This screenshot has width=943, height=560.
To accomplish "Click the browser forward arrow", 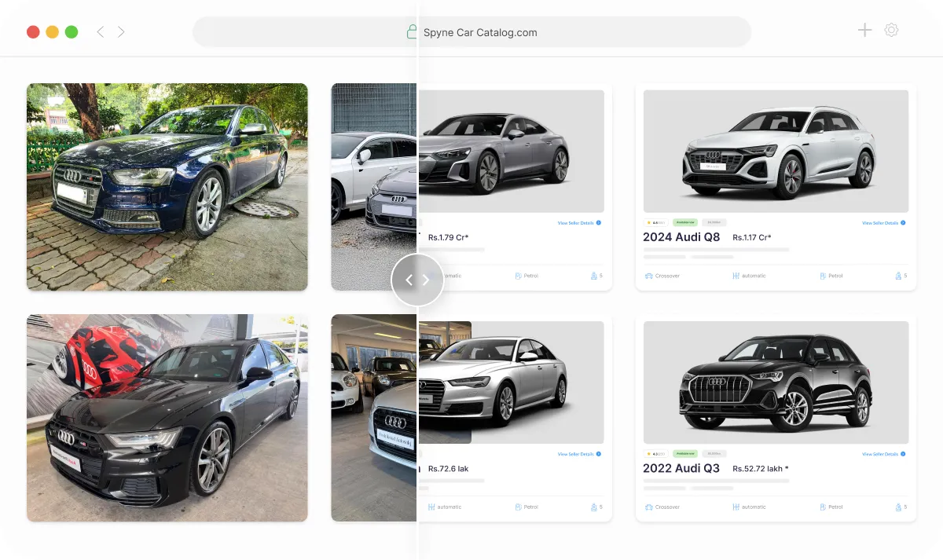I will point(121,32).
